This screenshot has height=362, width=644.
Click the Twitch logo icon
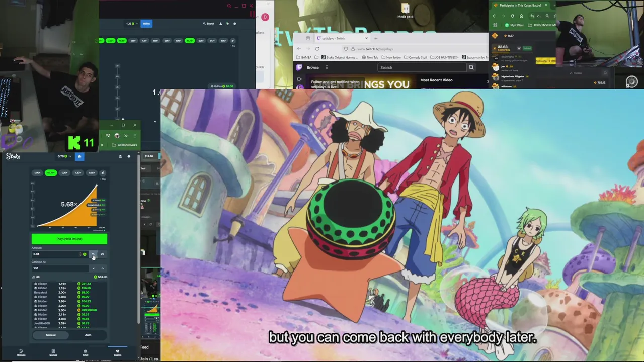tap(299, 67)
